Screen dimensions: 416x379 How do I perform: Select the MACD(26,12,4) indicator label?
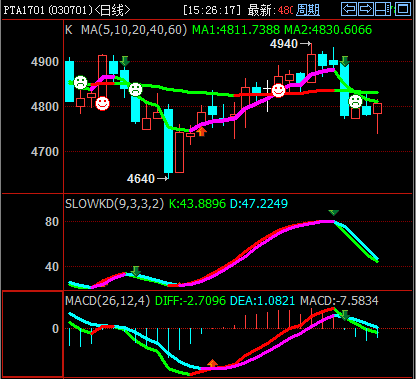tap(107, 301)
